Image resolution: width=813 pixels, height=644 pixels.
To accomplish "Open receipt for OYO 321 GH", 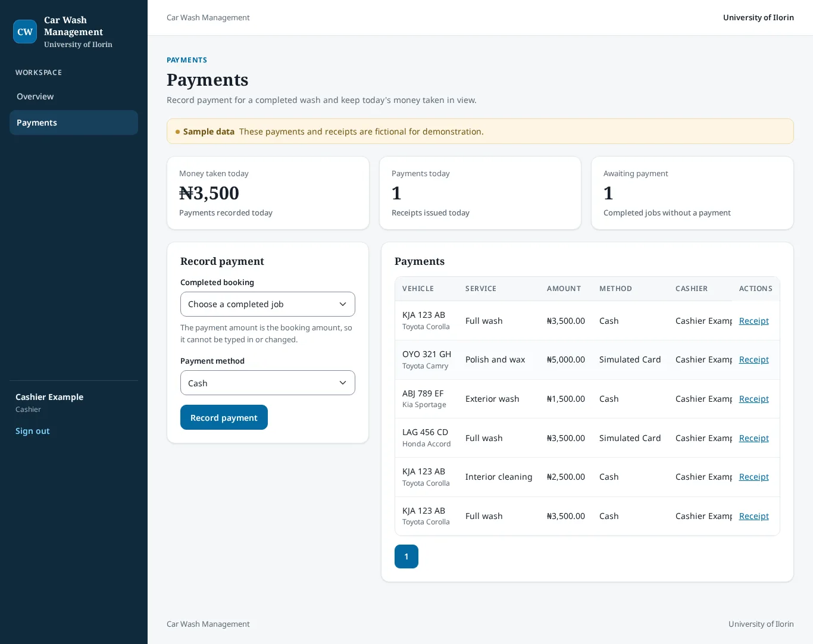I will [x=753, y=359].
